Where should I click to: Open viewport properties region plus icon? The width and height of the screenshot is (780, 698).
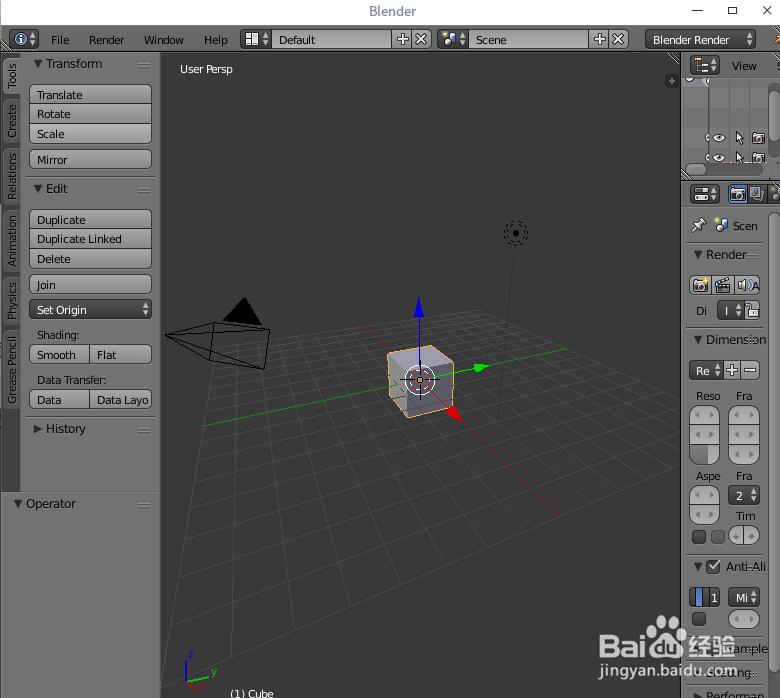tap(672, 81)
